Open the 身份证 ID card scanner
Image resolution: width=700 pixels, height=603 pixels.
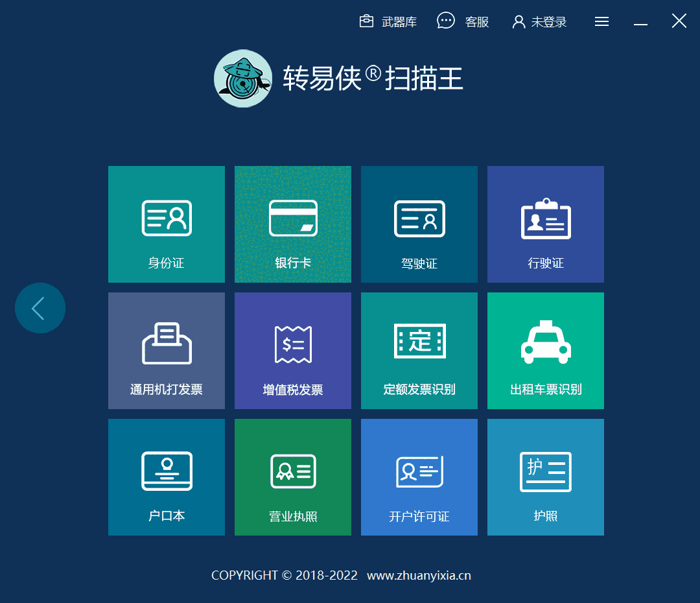click(x=166, y=224)
